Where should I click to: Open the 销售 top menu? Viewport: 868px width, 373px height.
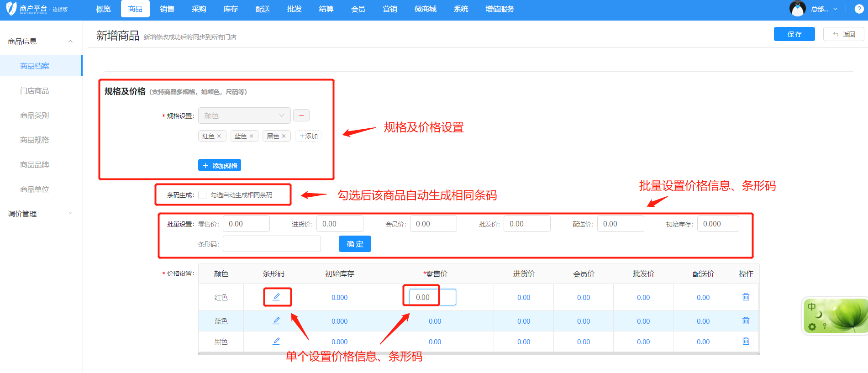[167, 9]
